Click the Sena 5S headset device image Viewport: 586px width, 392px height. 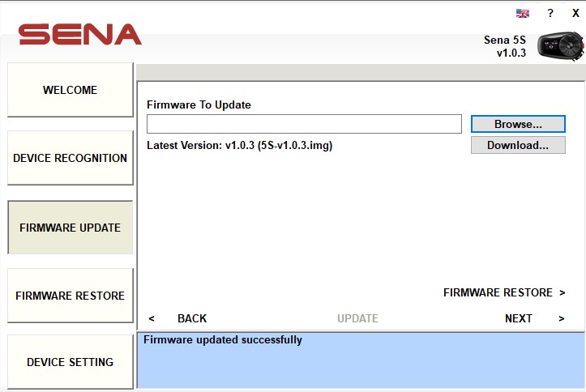[560, 45]
